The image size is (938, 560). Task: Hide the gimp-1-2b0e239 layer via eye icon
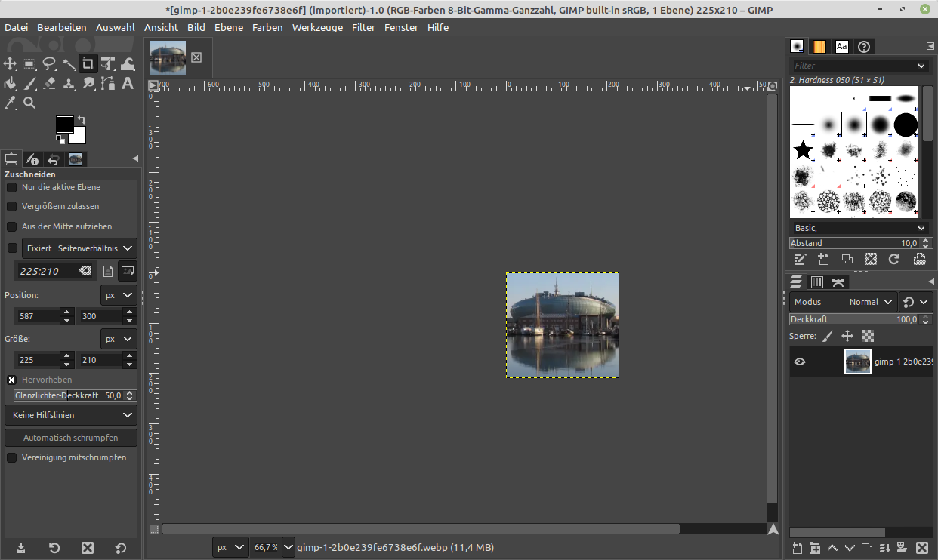click(x=800, y=362)
